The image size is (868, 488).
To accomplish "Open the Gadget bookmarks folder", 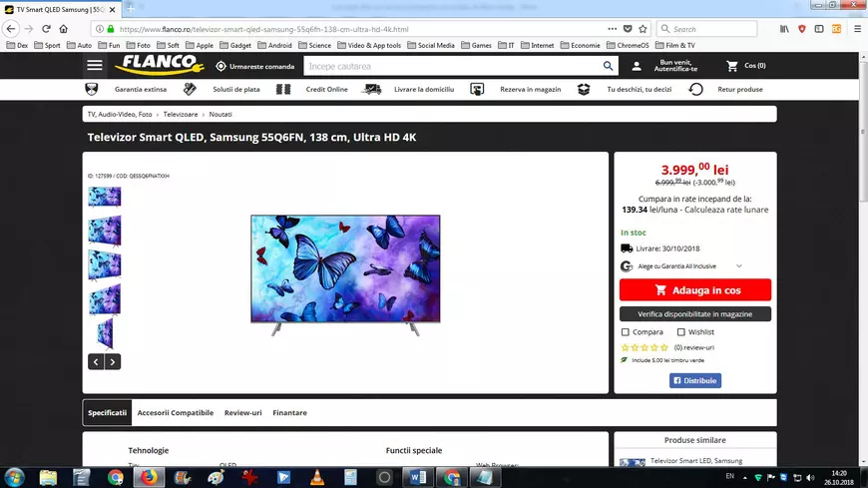I will point(235,46).
